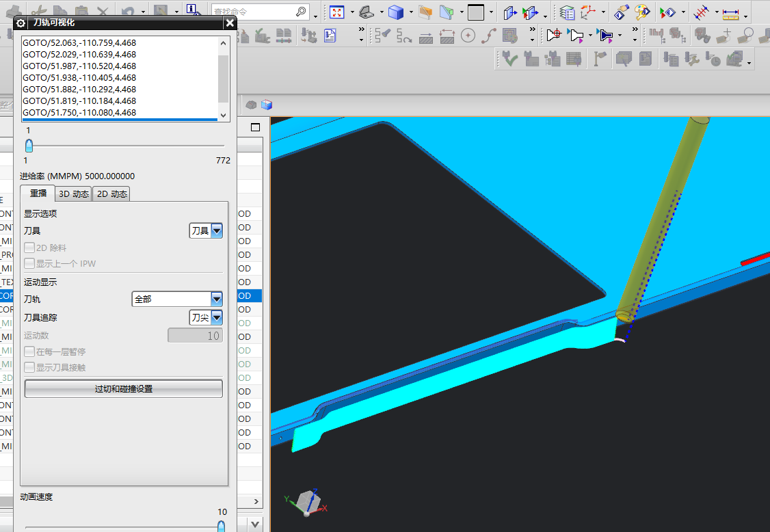Viewport: 770px width, 532px height.
Task: Click the WCS orientation axes icon
Action: (x=588, y=12)
